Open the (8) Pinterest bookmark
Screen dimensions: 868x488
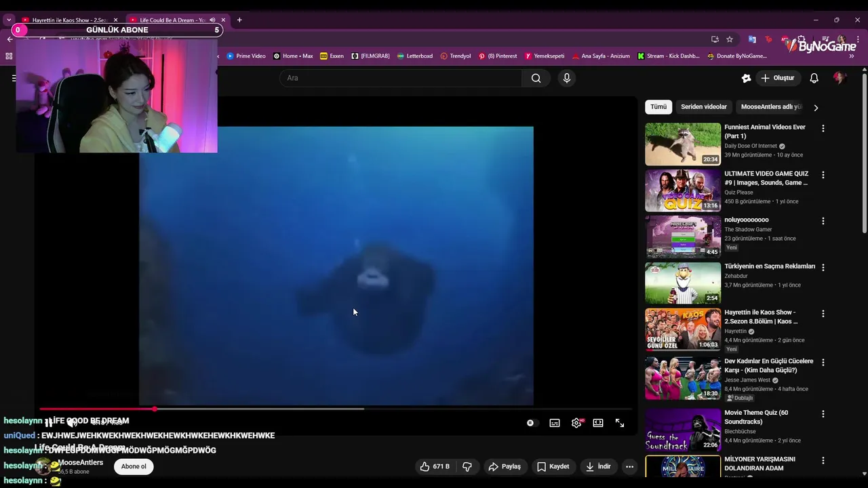[498, 56]
